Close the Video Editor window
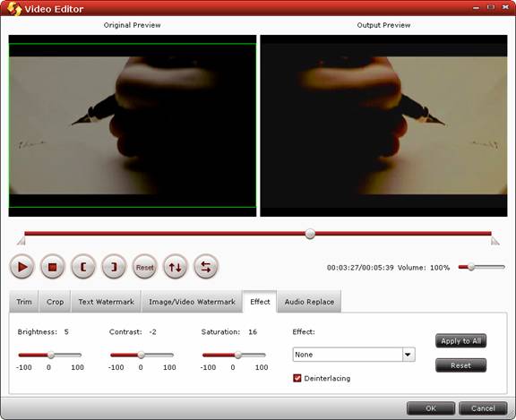Viewport: 516px width, 420px height. tap(505, 7)
